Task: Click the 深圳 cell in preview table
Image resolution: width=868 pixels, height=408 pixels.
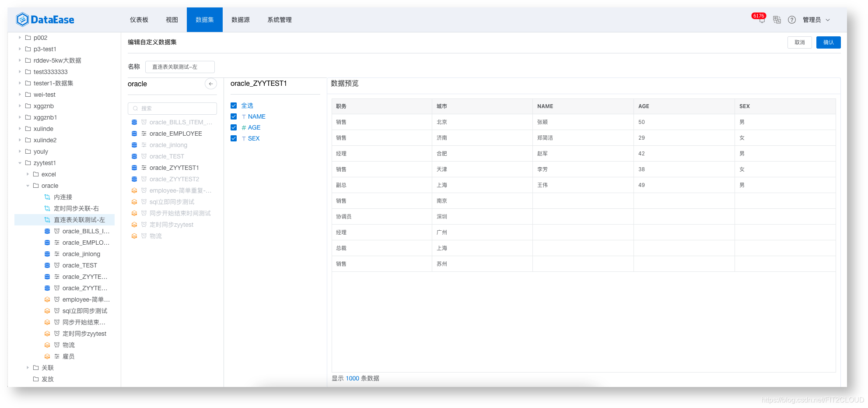Action: coord(483,217)
